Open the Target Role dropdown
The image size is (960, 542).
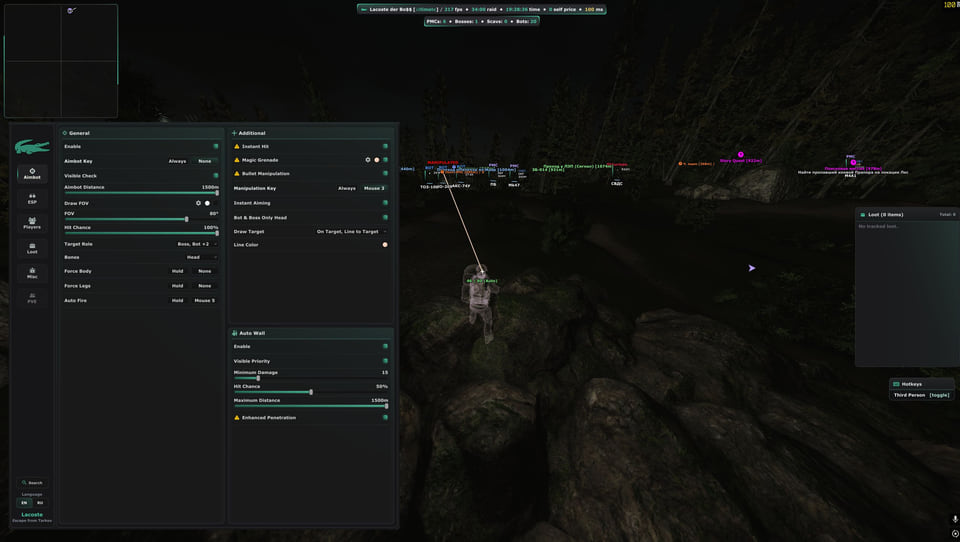coord(195,244)
